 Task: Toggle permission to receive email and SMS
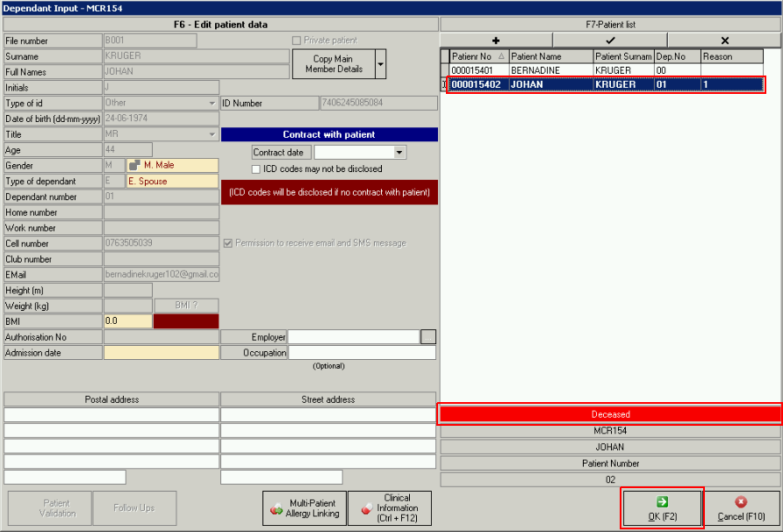pos(228,243)
